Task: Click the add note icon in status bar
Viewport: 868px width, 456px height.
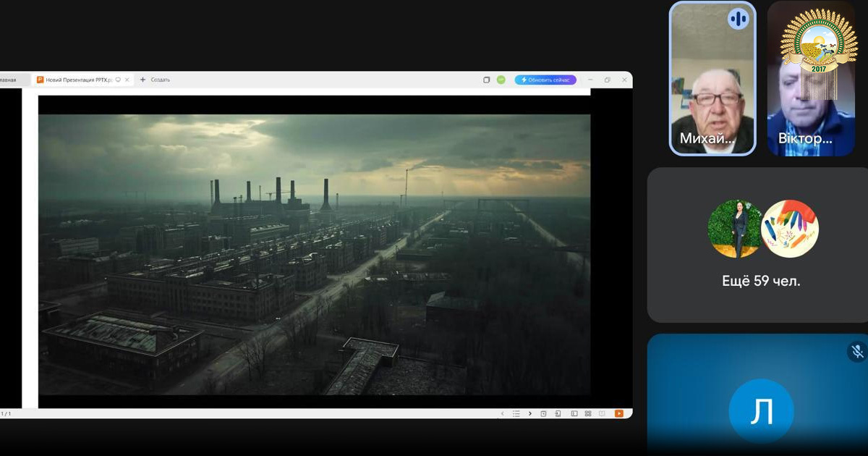Action: 544,413
